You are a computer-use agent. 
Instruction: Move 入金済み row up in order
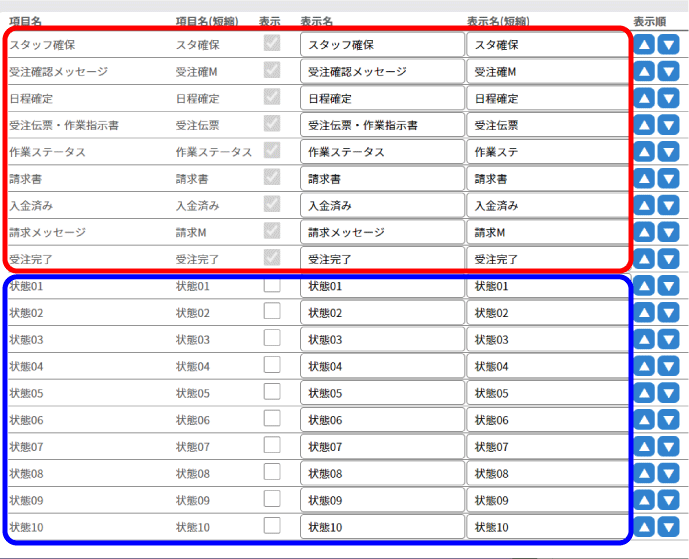645,206
